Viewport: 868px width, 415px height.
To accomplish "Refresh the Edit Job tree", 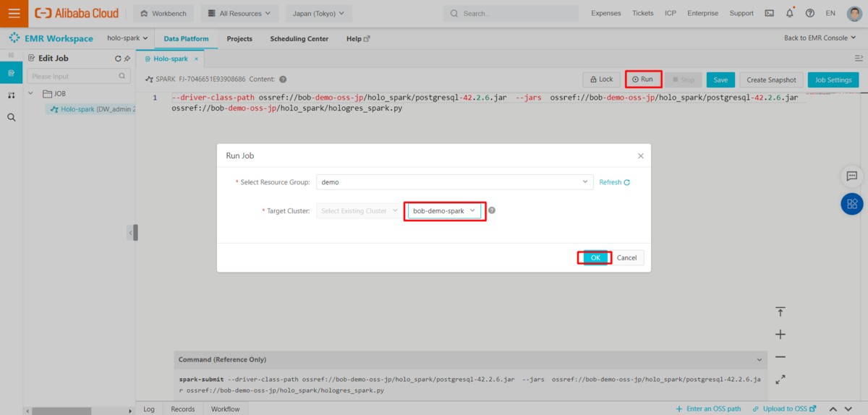I will [x=118, y=59].
